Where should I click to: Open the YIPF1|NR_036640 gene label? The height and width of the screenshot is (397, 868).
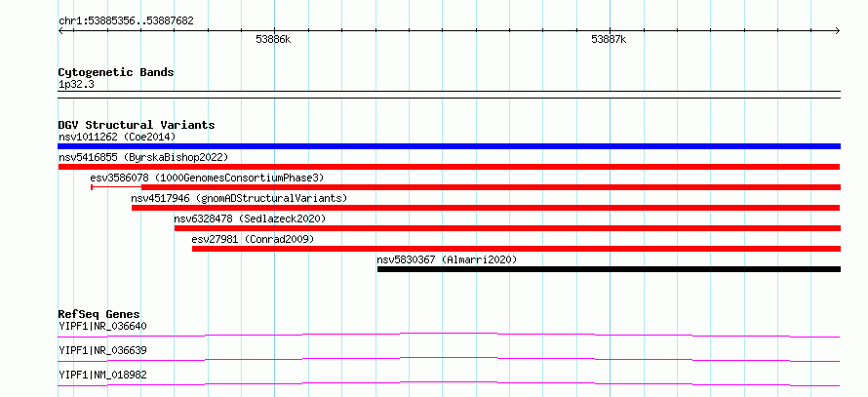click(102, 326)
